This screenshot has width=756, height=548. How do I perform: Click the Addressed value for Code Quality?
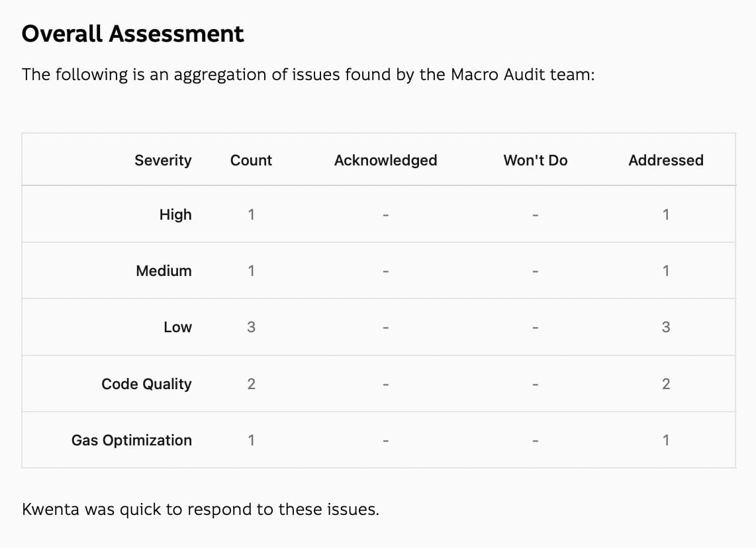665,384
